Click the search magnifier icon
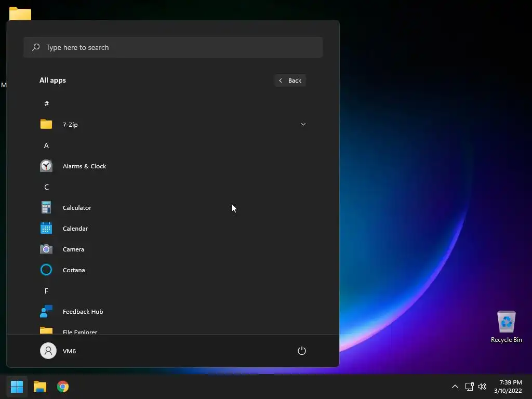This screenshot has height=399, width=532. [x=36, y=47]
